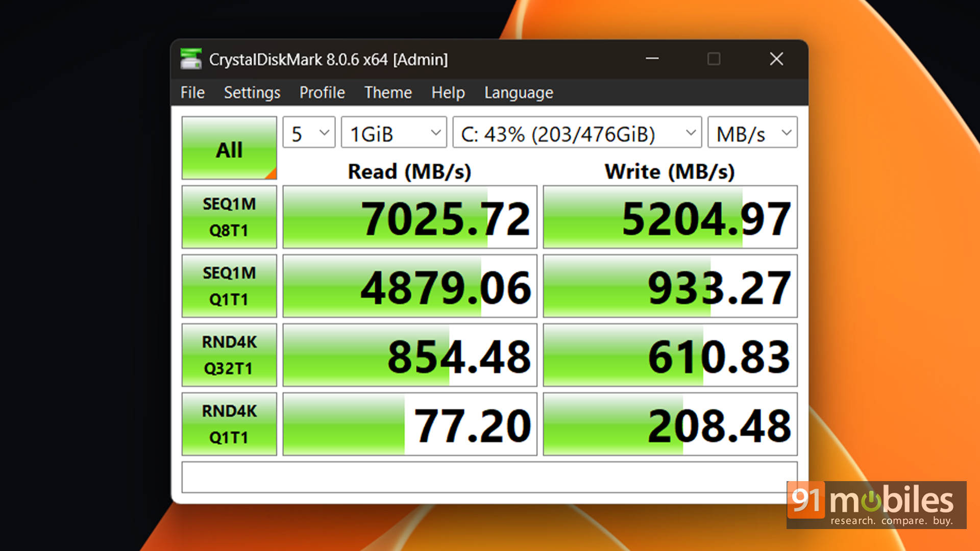Expand the test count dropdown showing 5
The width and height of the screenshot is (980, 551).
(309, 133)
